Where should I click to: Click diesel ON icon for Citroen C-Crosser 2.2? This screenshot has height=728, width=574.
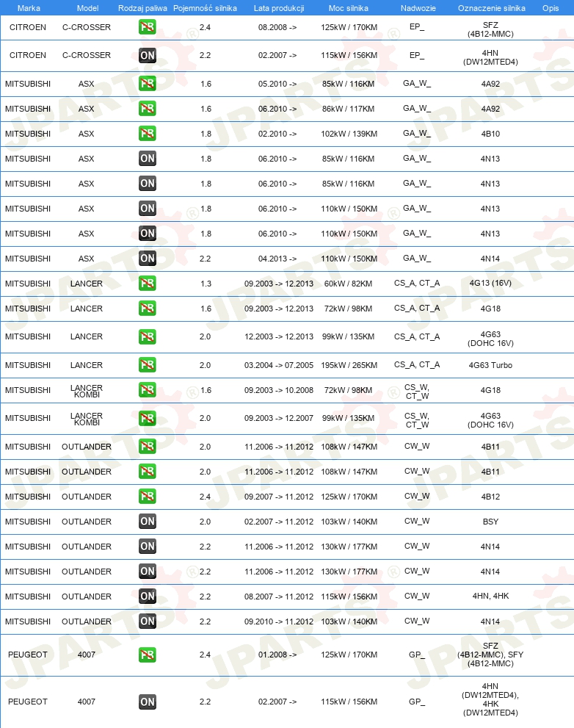click(x=147, y=55)
